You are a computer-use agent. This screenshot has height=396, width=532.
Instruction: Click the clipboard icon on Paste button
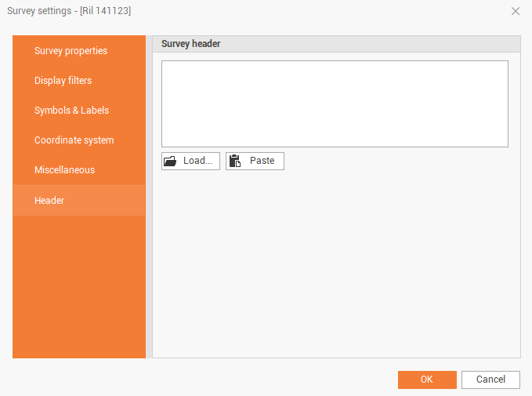click(234, 162)
